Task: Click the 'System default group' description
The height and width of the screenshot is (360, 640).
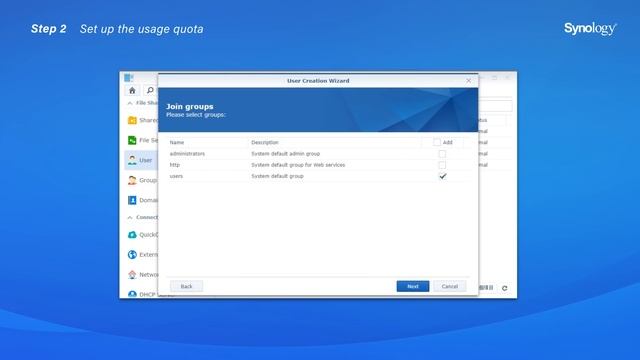Action: [x=277, y=176]
